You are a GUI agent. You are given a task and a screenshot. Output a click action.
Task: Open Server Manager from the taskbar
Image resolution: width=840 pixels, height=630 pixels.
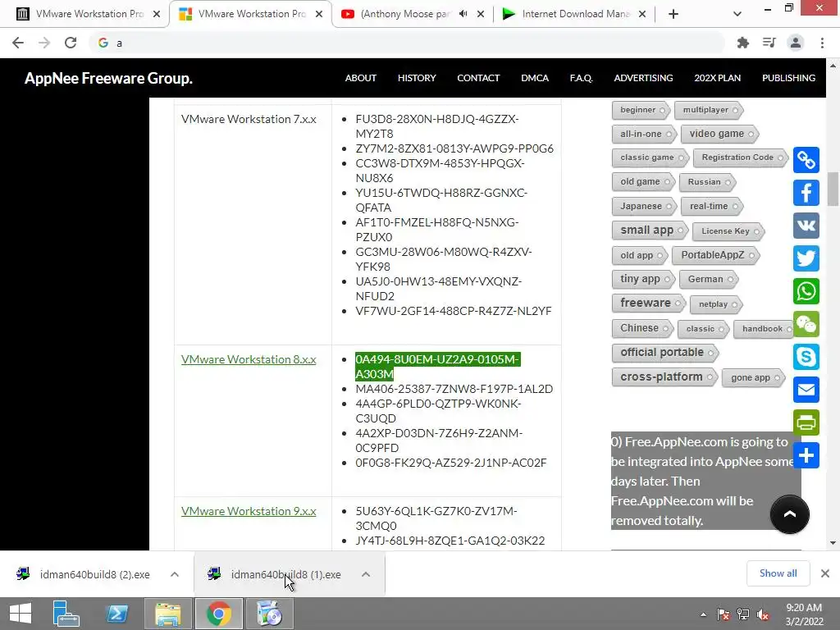point(66,614)
